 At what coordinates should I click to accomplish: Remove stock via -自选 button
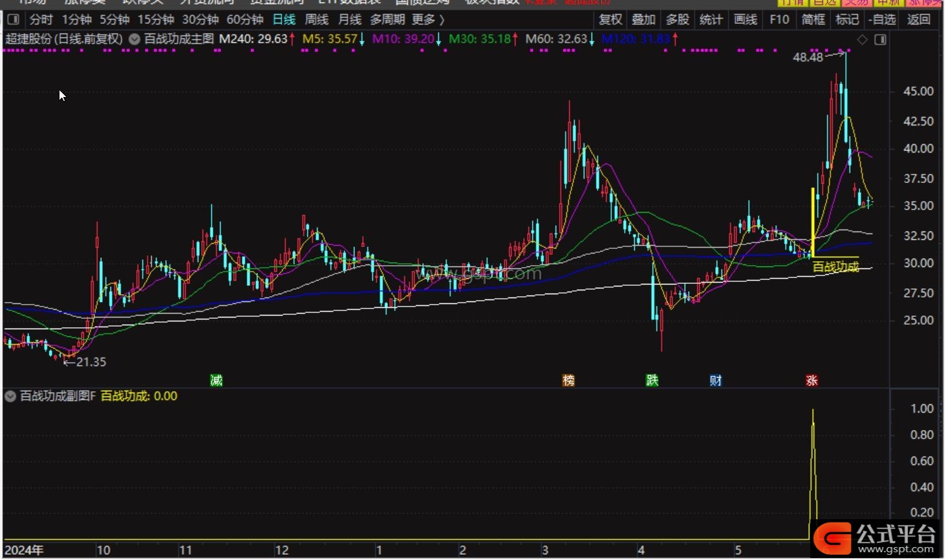coord(883,19)
